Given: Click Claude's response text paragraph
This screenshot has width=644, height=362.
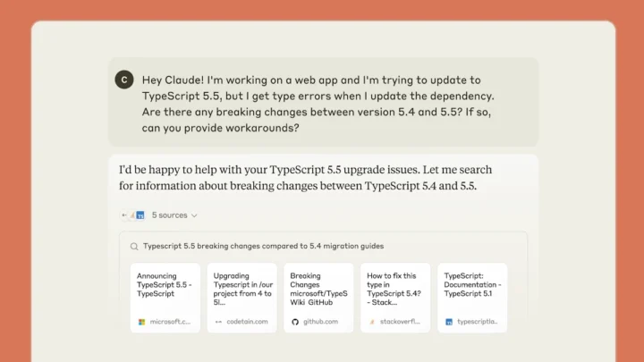Looking at the screenshot, I should point(305,178).
